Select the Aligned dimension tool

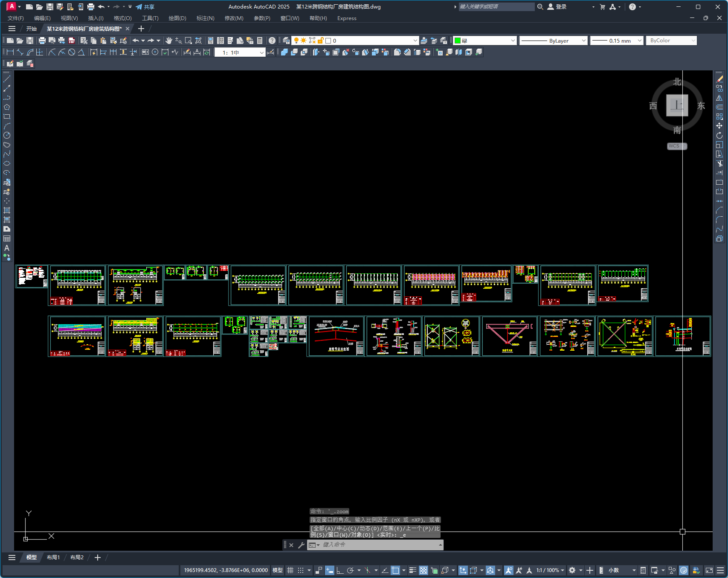(20, 52)
